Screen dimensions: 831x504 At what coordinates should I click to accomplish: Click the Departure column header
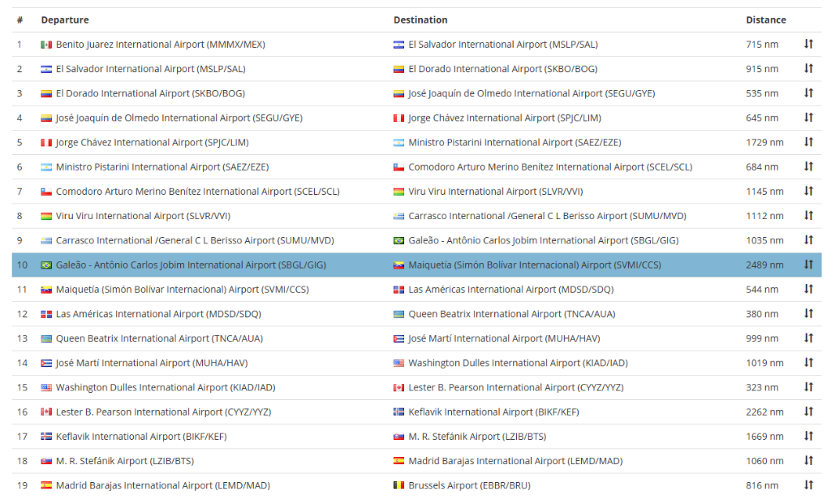coord(65,20)
